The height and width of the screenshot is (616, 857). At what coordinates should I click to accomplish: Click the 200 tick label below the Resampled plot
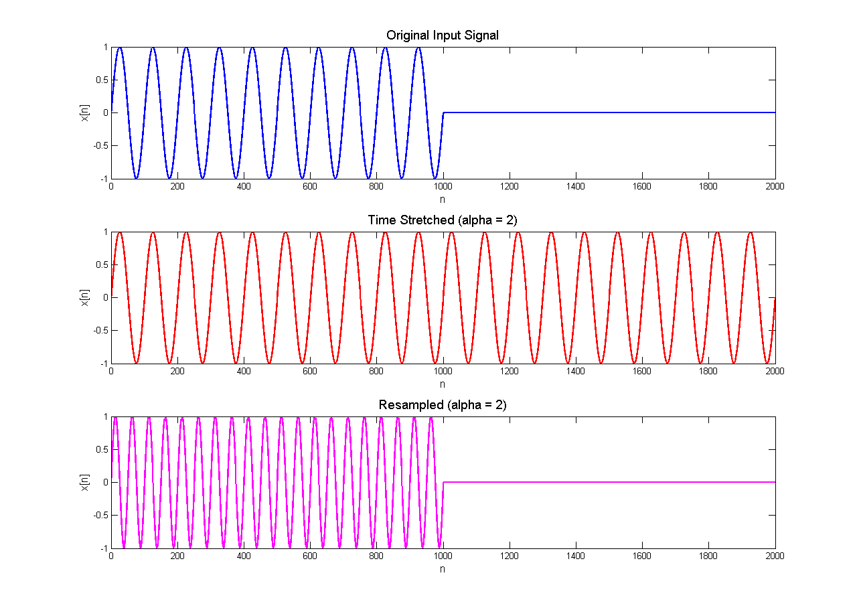(x=177, y=556)
